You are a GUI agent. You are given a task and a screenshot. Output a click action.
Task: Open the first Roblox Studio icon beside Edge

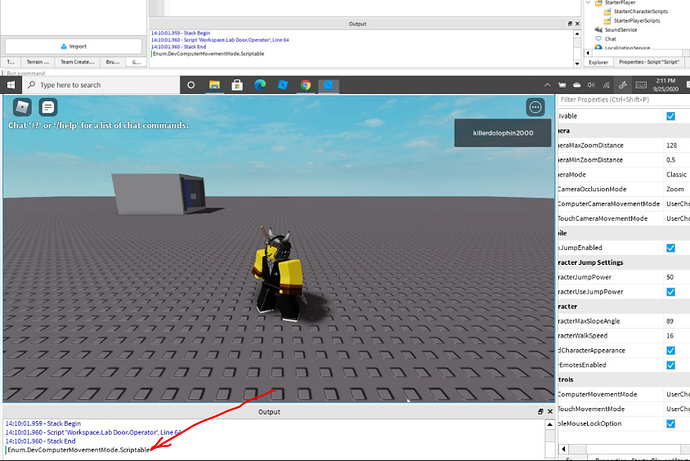(283, 85)
